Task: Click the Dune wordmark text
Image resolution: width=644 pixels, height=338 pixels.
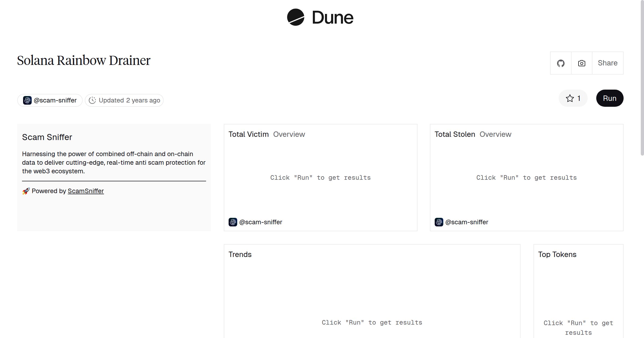Action: (332, 18)
